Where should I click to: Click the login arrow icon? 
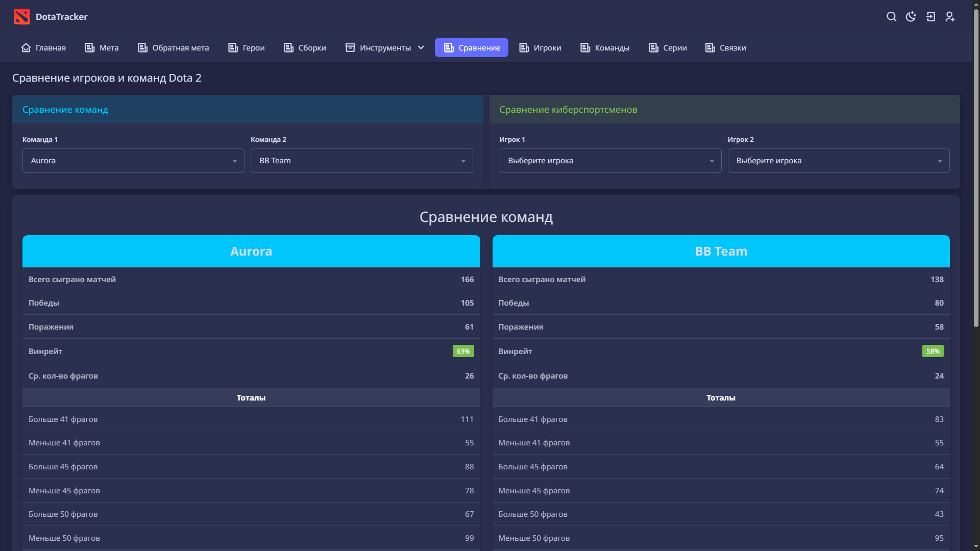click(x=930, y=17)
